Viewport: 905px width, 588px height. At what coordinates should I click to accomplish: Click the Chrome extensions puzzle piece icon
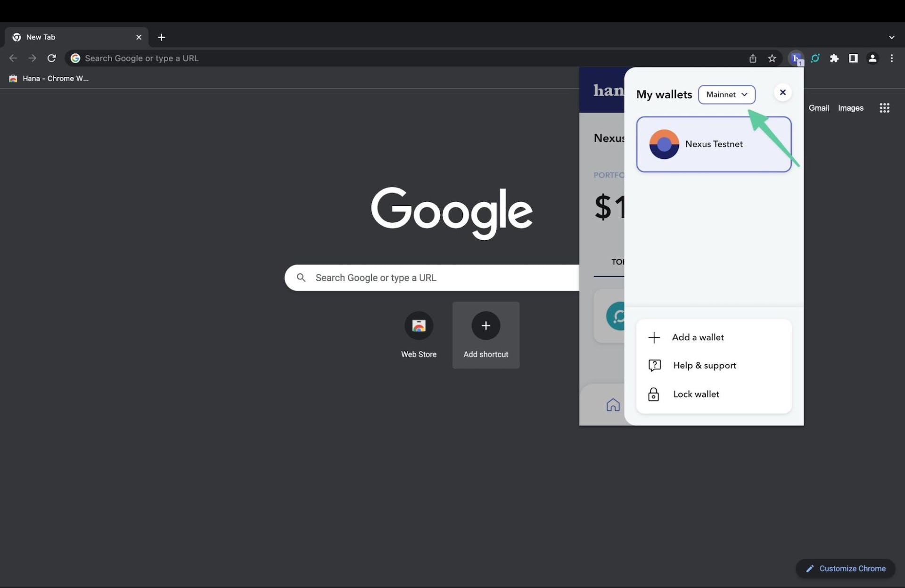pos(834,58)
